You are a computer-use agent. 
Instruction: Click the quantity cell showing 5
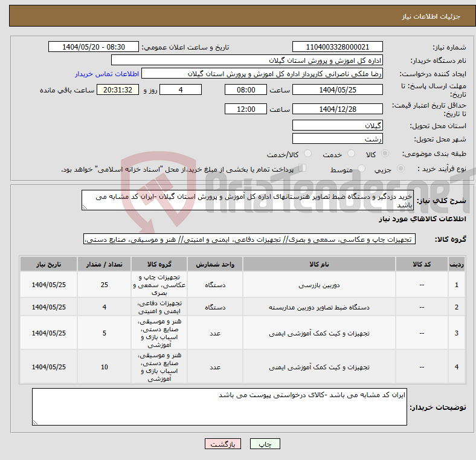point(104,333)
